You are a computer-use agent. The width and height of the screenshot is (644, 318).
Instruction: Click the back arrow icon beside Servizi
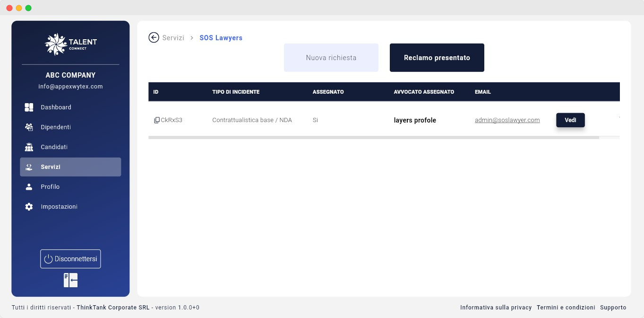154,37
